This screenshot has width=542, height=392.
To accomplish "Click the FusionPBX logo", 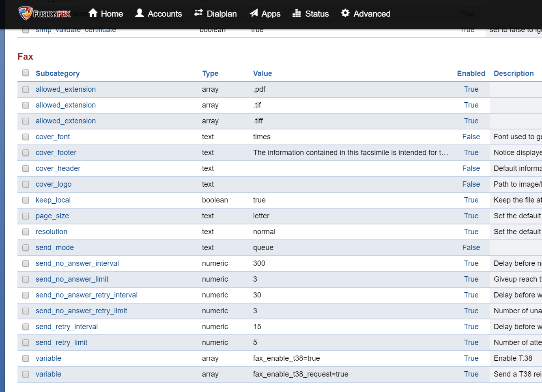I will [x=44, y=13].
